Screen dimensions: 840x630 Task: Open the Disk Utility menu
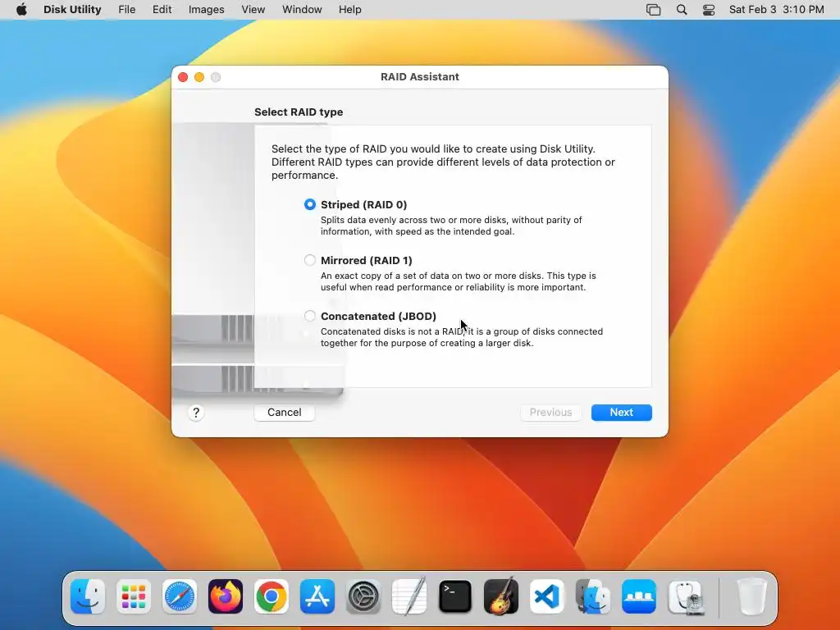click(x=72, y=10)
